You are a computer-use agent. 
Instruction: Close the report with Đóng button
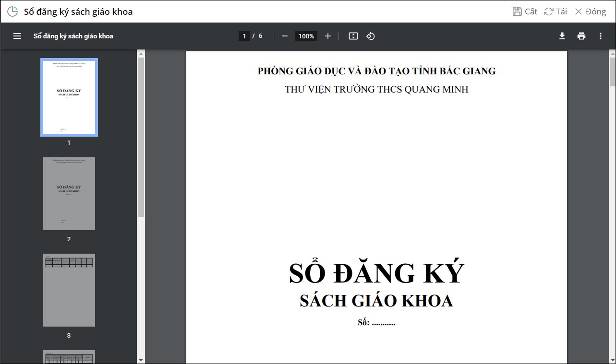pyautogui.click(x=591, y=12)
